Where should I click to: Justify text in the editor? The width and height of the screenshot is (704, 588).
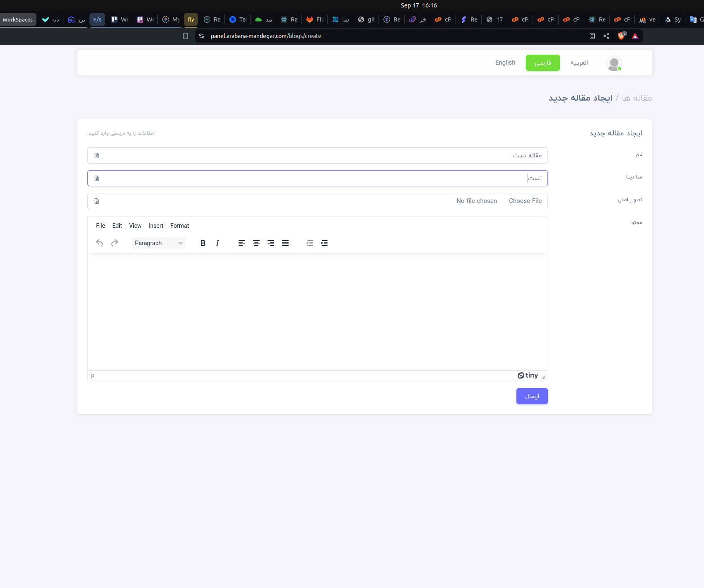pos(285,243)
